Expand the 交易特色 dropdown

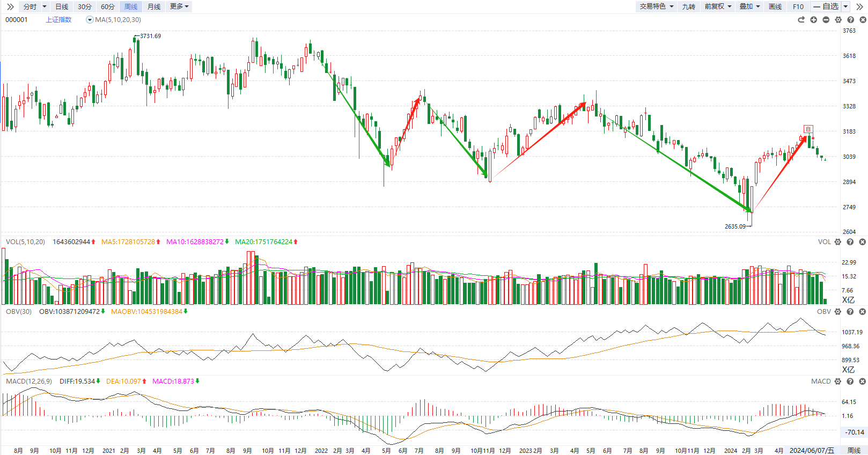(x=656, y=6)
